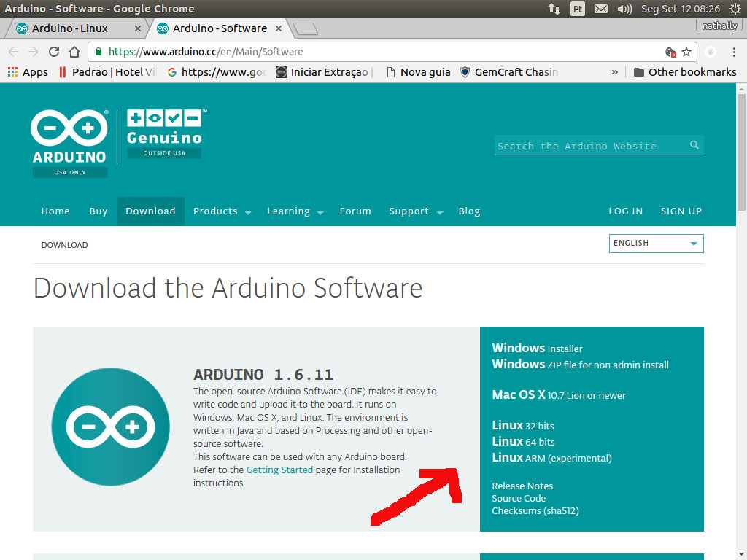Click the padlock icon in the address bar

pyautogui.click(x=97, y=52)
